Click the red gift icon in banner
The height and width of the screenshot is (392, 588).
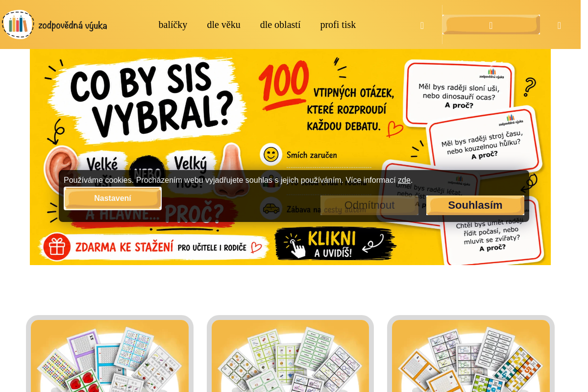pos(57,246)
